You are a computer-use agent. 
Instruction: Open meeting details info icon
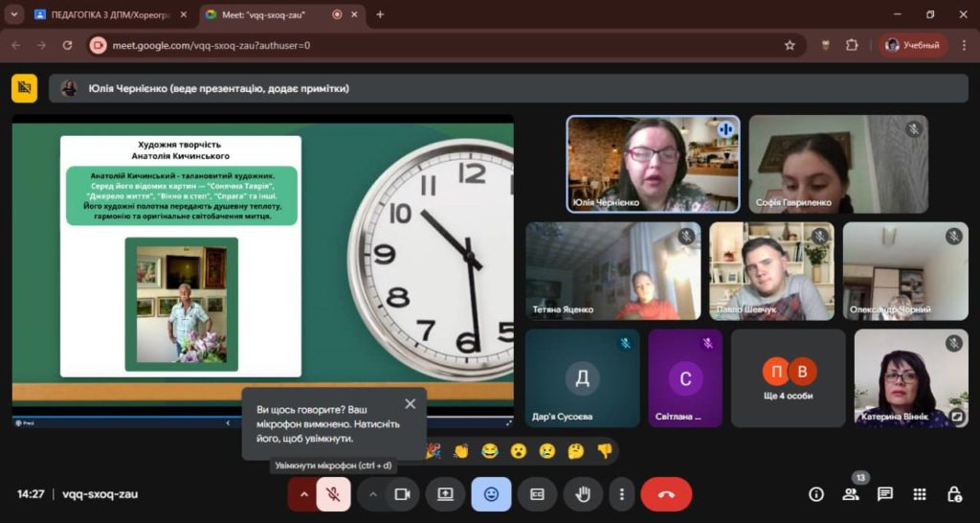pyautogui.click(x=816, y=494)
